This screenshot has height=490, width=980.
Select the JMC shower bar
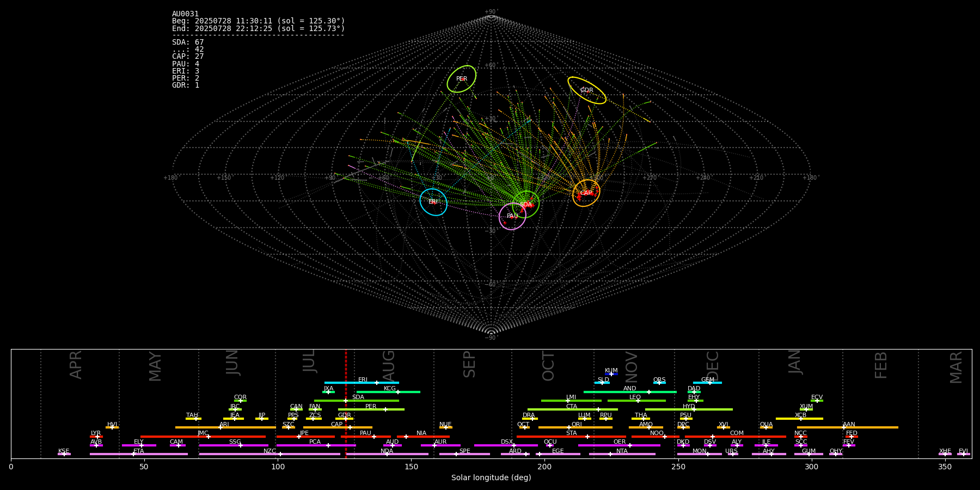(x=203, y=437)
